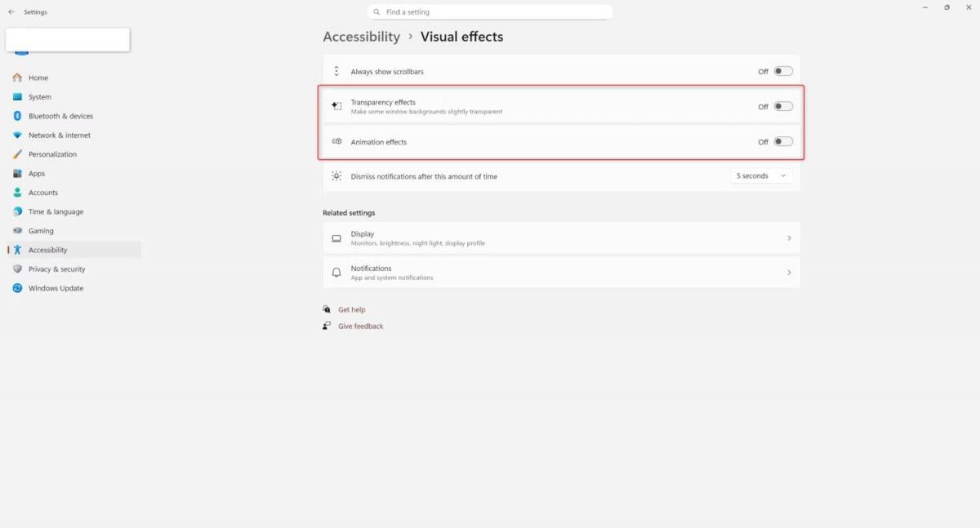Click the Gaming controller icon
980x528 pixels.
coord(18,230)
